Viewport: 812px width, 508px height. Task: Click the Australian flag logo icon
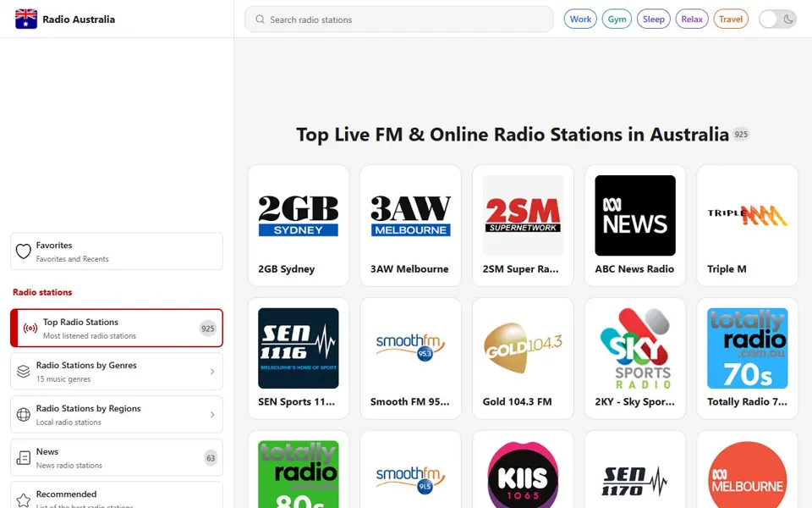26,19
